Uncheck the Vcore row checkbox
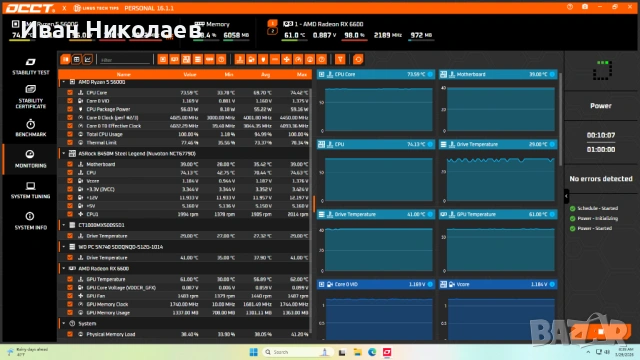Image resolution: width=640 pixels, height=360 pixels. click(70, 181)
